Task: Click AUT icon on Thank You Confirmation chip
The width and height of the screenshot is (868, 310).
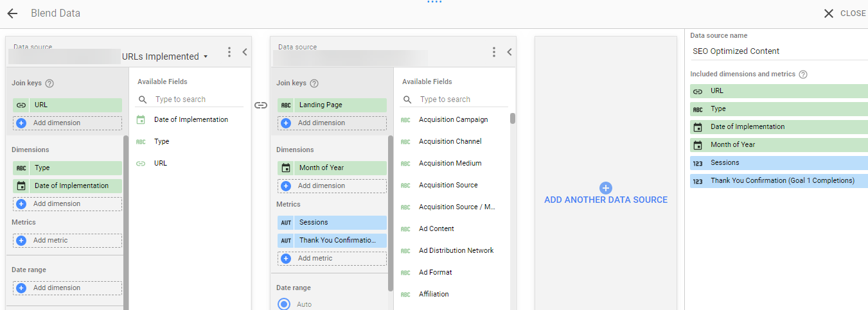Action: pyautogui.click(x=286, y=241)
